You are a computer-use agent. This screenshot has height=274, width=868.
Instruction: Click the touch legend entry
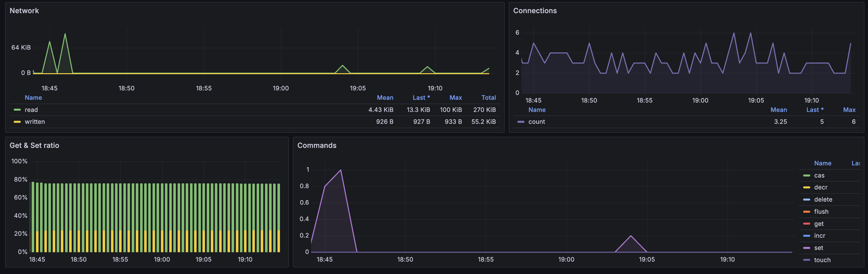[822, 260]
